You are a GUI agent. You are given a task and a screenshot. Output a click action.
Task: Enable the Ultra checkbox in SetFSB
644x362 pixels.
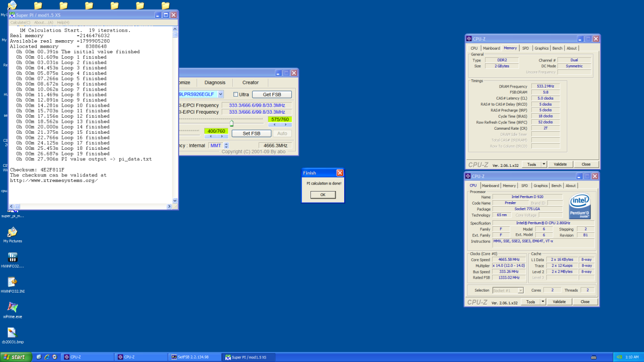235,95
